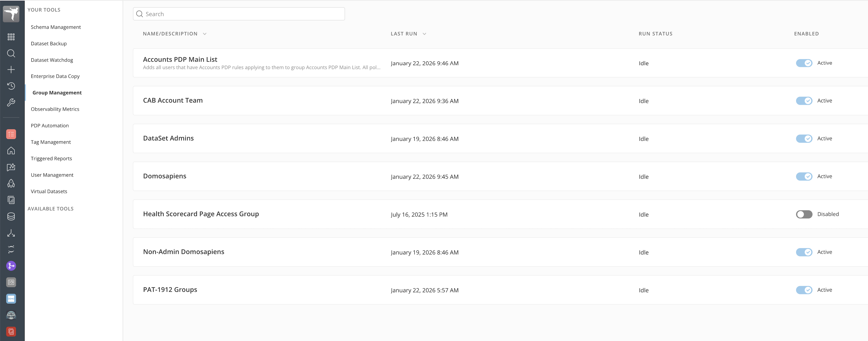Disable the Accounts PDP Main List toggle
The image size is (868, 341).
(804, 63)
